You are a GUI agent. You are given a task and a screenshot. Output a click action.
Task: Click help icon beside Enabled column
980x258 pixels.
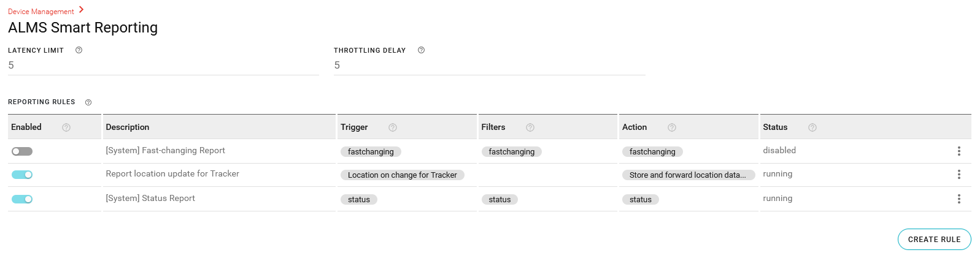coord(66,127)
